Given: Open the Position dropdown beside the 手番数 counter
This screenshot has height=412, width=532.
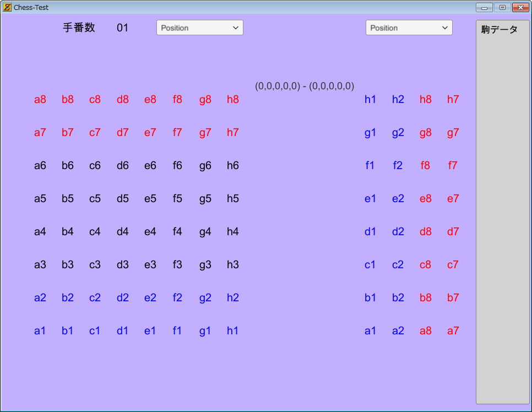Looking at the screenshot, I should point(199,28).
